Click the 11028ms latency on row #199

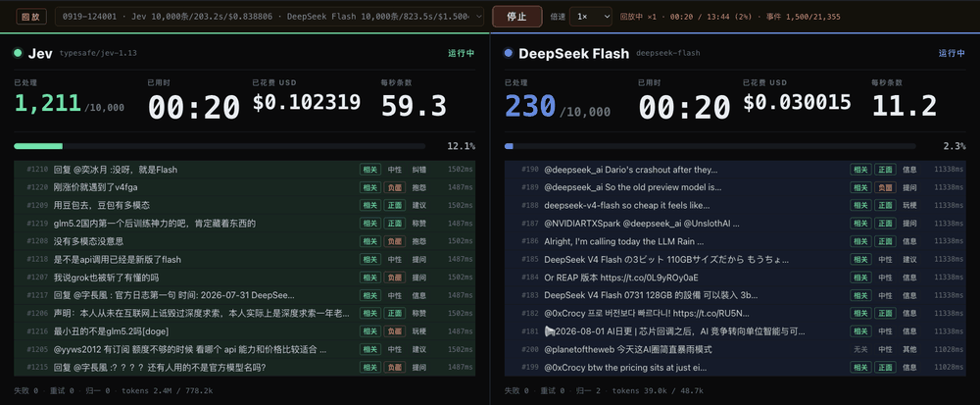[949, 368]
